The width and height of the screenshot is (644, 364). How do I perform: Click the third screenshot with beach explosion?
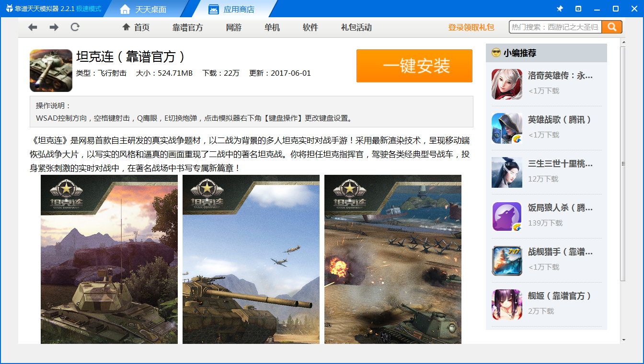[393, 259]
